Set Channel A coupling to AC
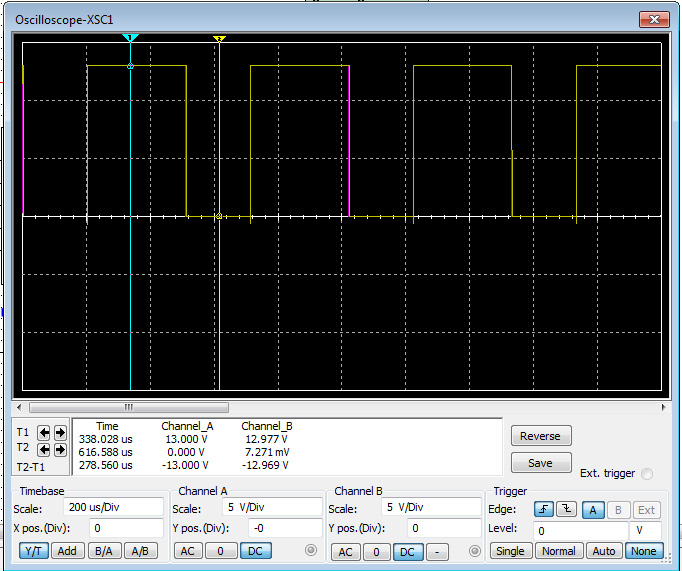Viewport: 682px width, 571px height. (x=188, y=551)
